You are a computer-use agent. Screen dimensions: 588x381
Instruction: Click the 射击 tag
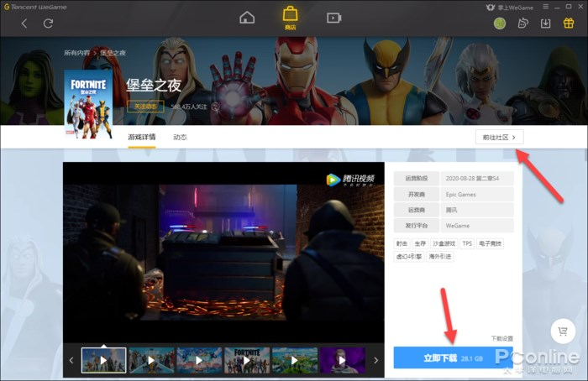pyautogui.click(x=402, y=243)
